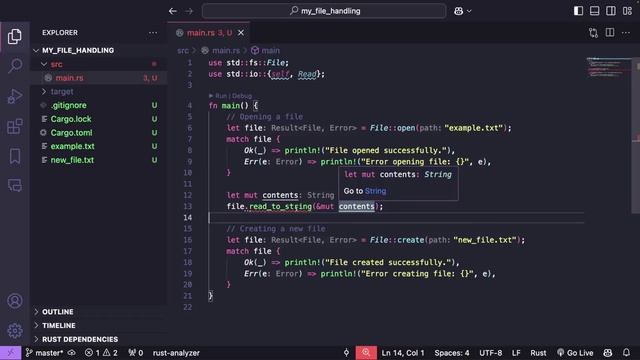This screenshot has height=360, width=640.
Task: Open the notifications bell
Action: coord(626,353)
